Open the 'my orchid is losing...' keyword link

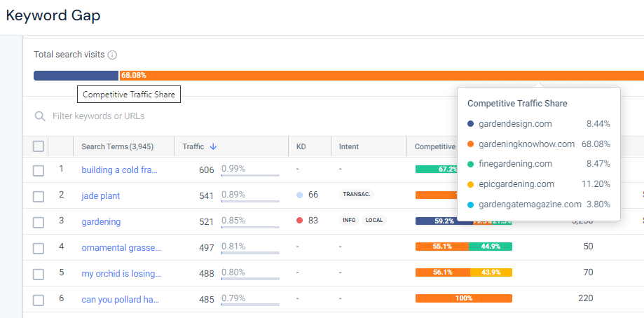coord(121,274)
